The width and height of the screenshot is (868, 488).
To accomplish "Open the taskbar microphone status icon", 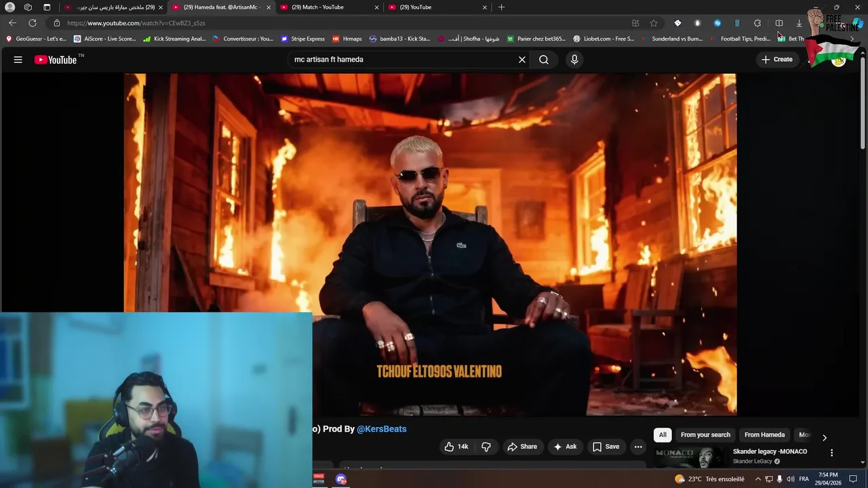I will (x=780, y=479).
